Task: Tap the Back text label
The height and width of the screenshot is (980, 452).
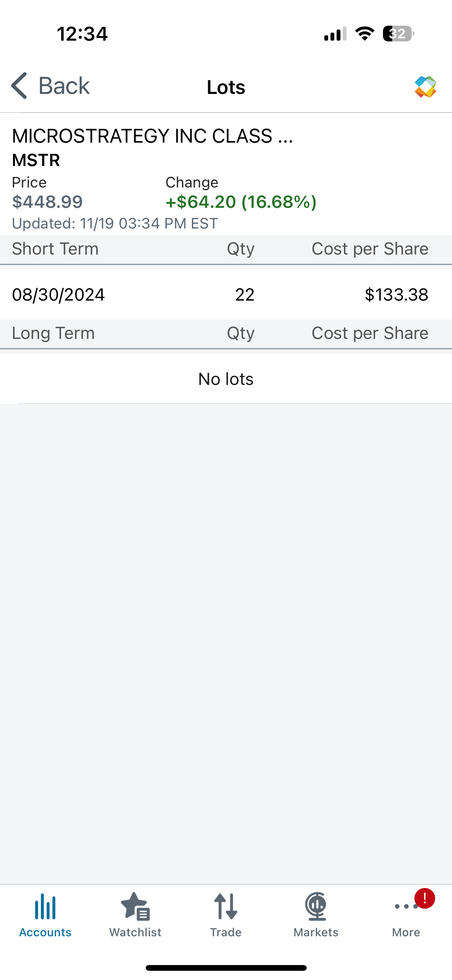Action: [x=64, y=86]
